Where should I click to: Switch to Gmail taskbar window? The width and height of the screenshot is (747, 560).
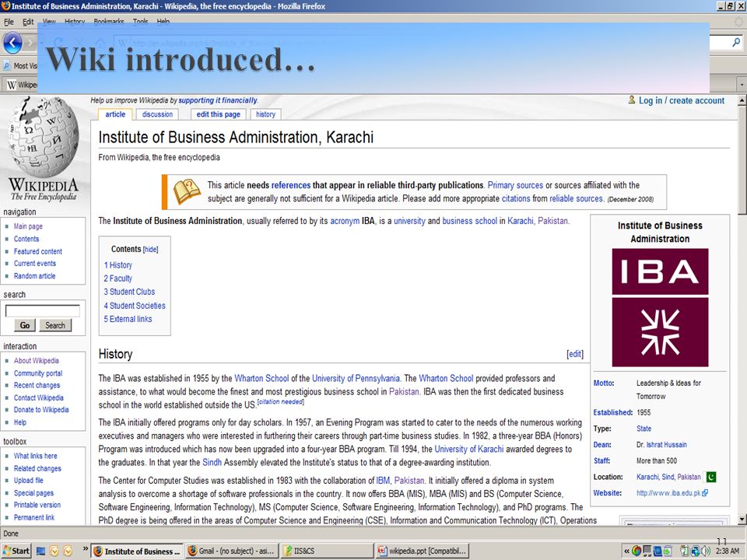[231, 551]
